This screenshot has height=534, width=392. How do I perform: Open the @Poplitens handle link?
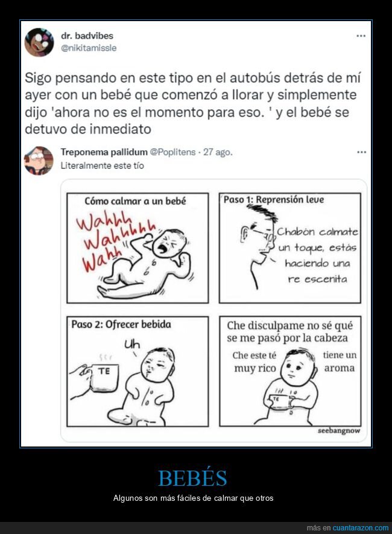[173, 152]
